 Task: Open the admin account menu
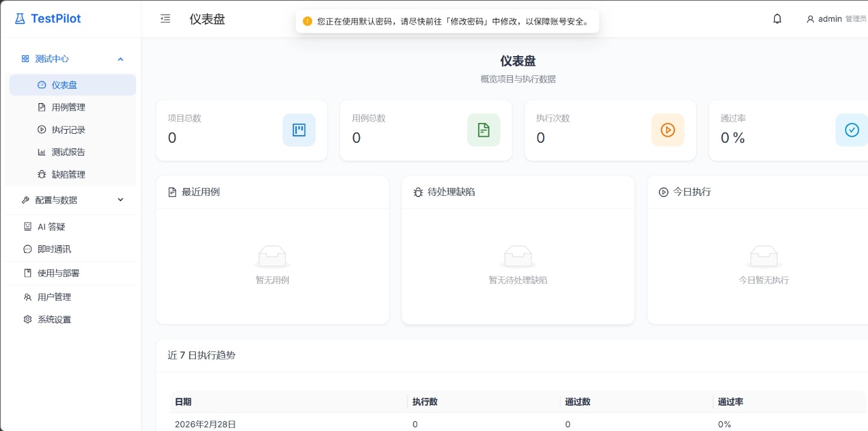point(837,19)
